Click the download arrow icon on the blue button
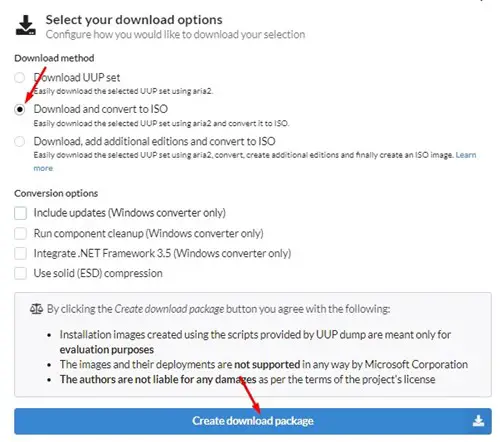 pos(478,421)
